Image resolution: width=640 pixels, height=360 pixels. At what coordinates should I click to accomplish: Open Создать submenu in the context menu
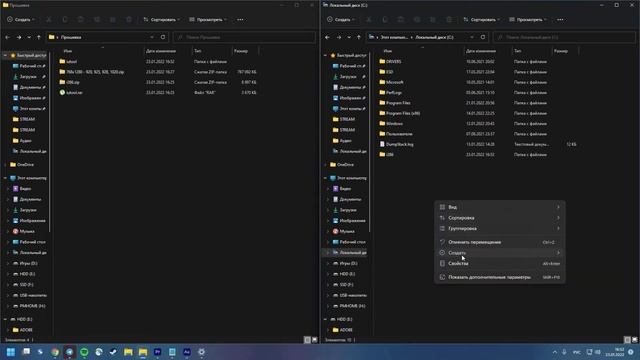(500, 253)
